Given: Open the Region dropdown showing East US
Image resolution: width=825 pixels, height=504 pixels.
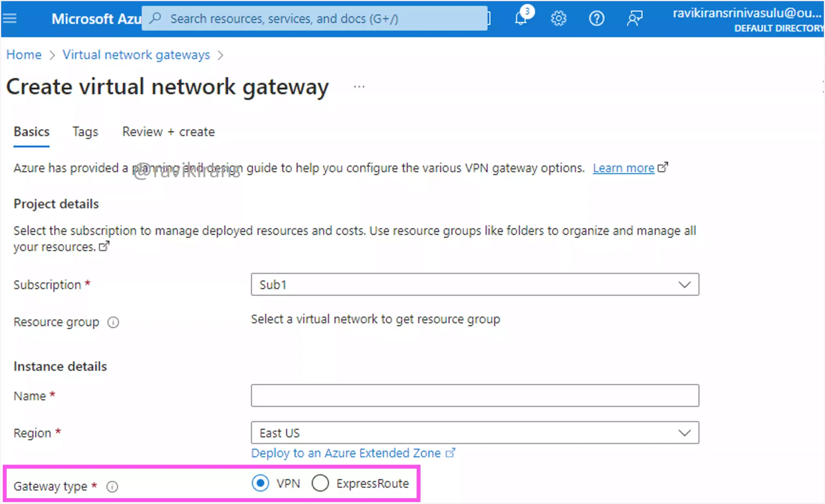Looking at the screenshot, I should [x=475, y=433].
